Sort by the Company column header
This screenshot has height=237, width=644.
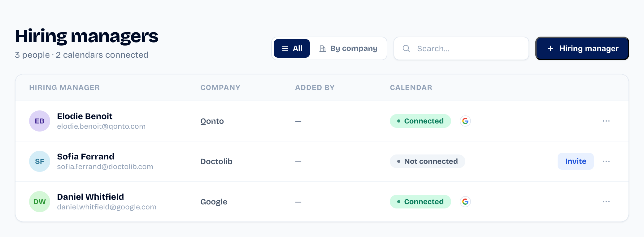(x=220, y=87)
